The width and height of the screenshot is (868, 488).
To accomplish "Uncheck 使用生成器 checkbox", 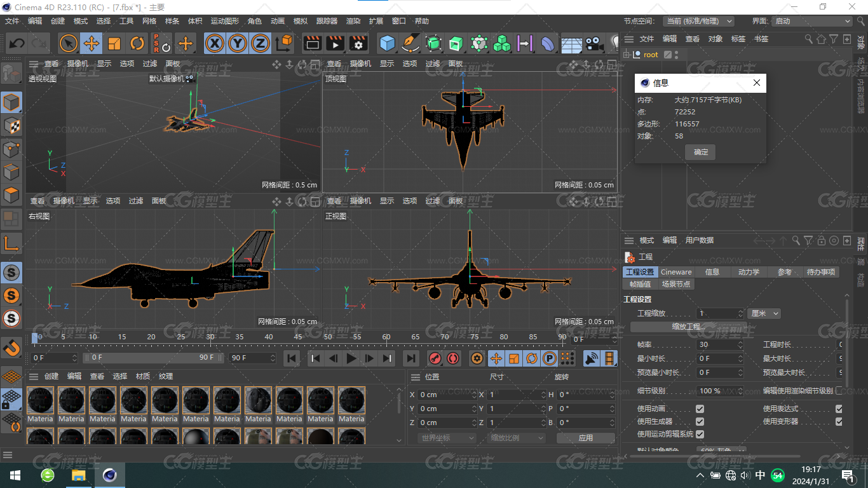I will (700, 421).
